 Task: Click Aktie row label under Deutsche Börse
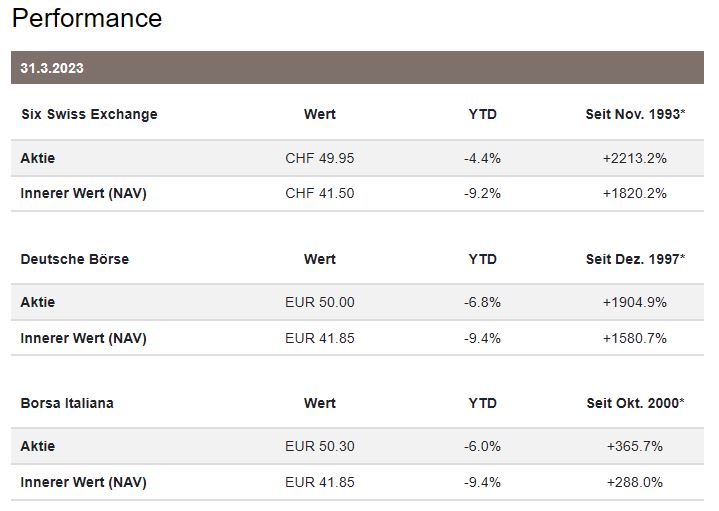coord(38,302)
